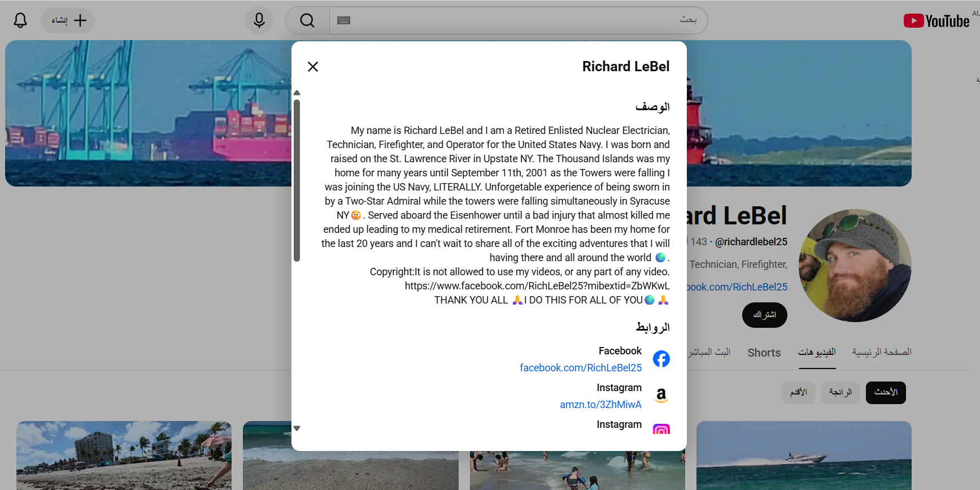Click the Instagram logo icon
Screen dimensions: 980x490
[661, 430]
